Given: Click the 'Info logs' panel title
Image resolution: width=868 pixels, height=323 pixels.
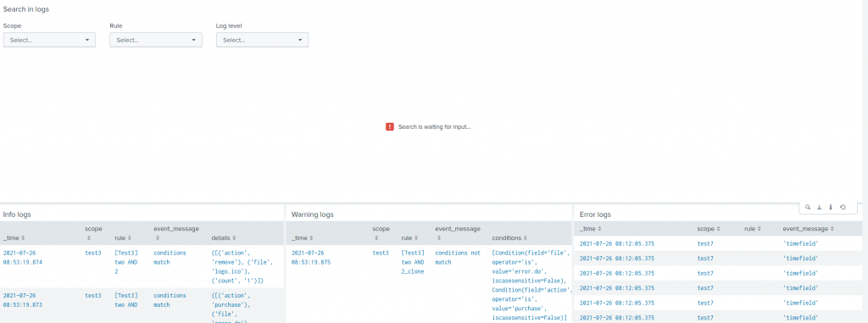Looking at the screenshot, I should tap(17, 214).
